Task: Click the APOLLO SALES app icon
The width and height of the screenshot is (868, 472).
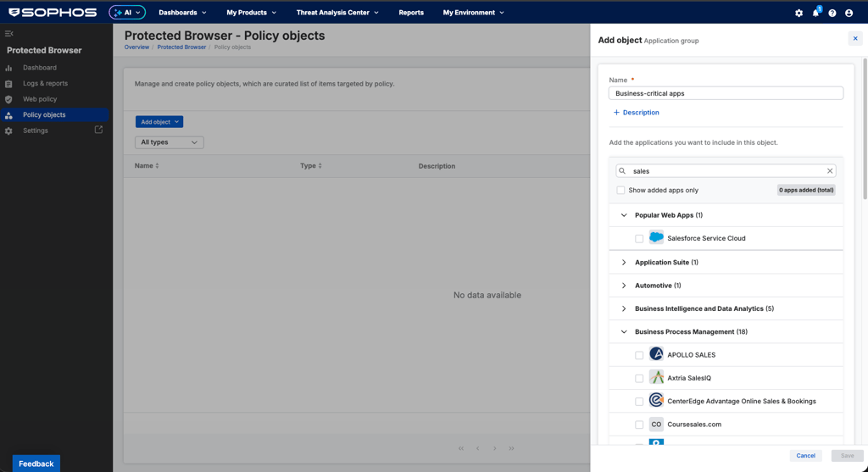Action: [656, 354]
